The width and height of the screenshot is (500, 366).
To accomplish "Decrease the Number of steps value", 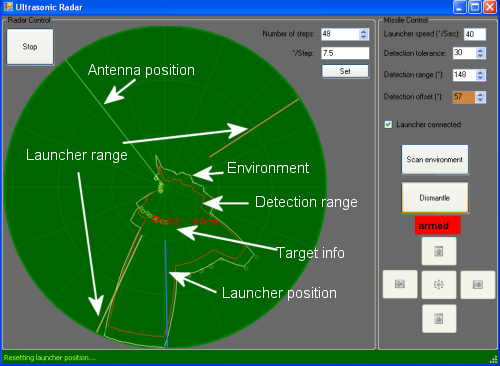I will 364,37.
